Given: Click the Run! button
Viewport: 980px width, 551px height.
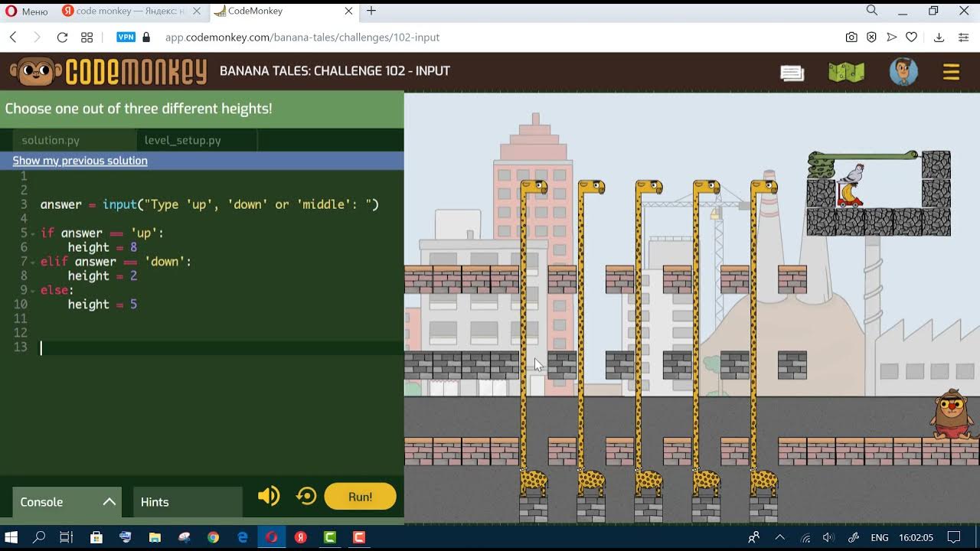Looking at the screenshot, I should tap(361, 497).
